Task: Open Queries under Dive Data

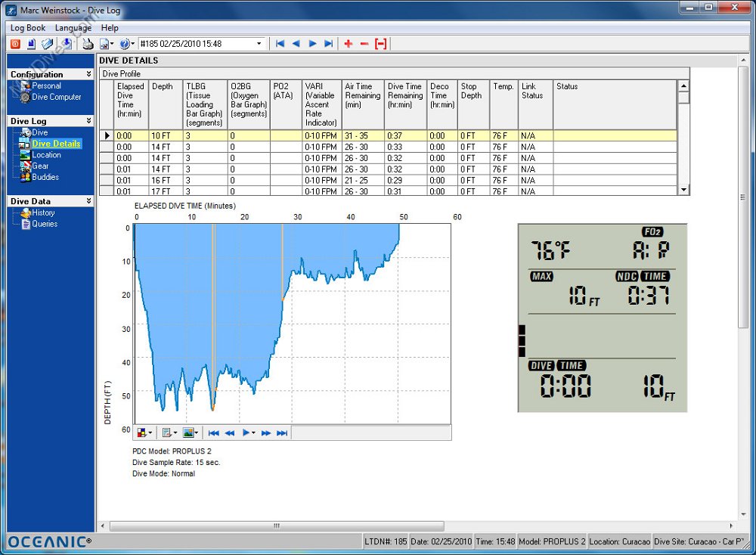Action: [45, 224]
